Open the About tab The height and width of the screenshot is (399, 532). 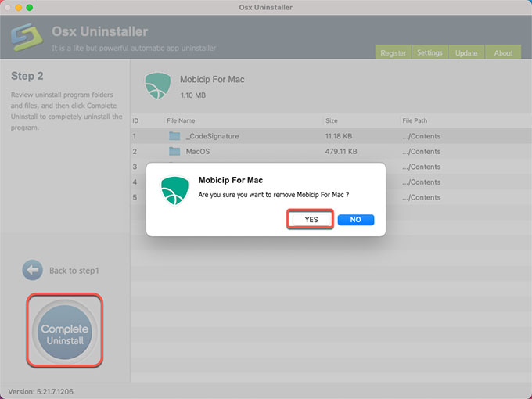pos(503,52)
